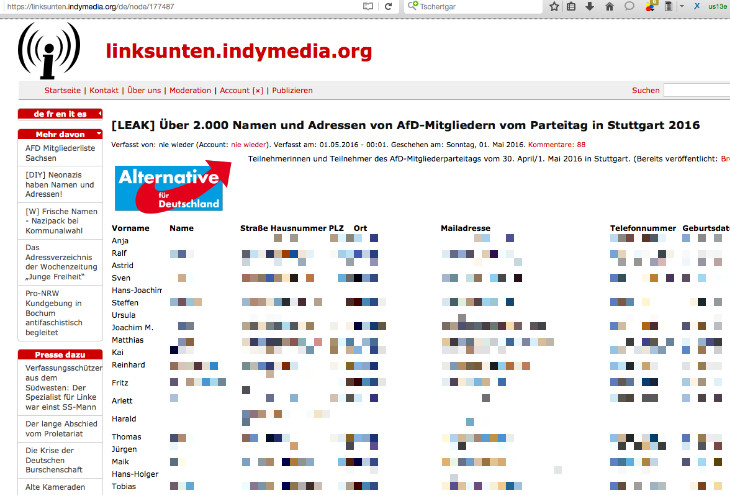Reload the page with the refresh icon
This screenshot has width=730, height=495.
click(388, 6)
